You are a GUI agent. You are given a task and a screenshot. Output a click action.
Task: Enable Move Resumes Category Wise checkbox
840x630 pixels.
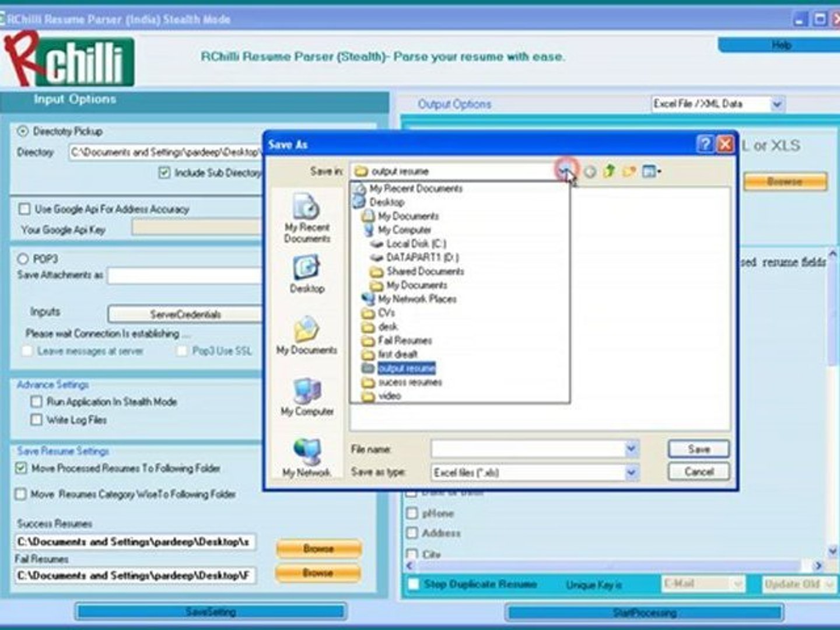[21, 494]
